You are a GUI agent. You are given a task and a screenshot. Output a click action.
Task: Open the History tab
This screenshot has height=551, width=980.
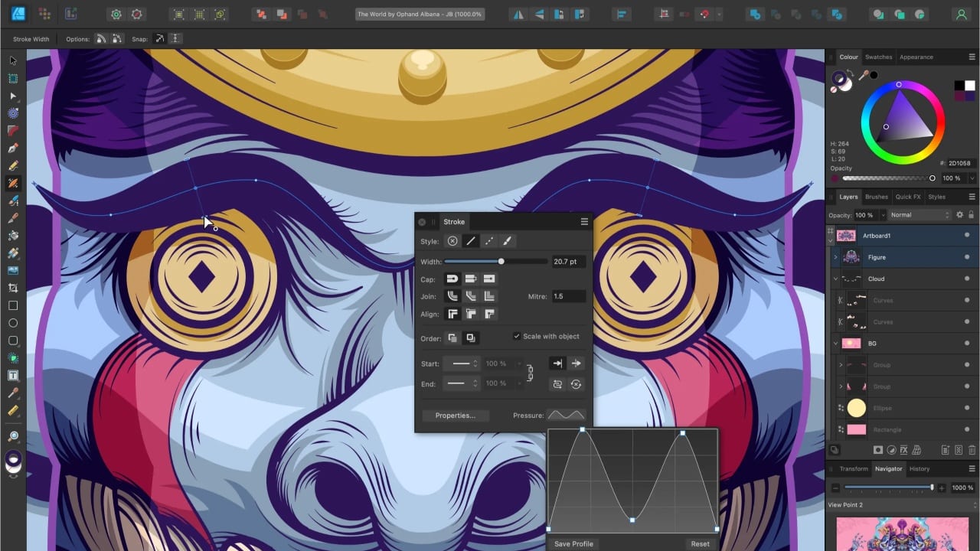coord(920,468)
